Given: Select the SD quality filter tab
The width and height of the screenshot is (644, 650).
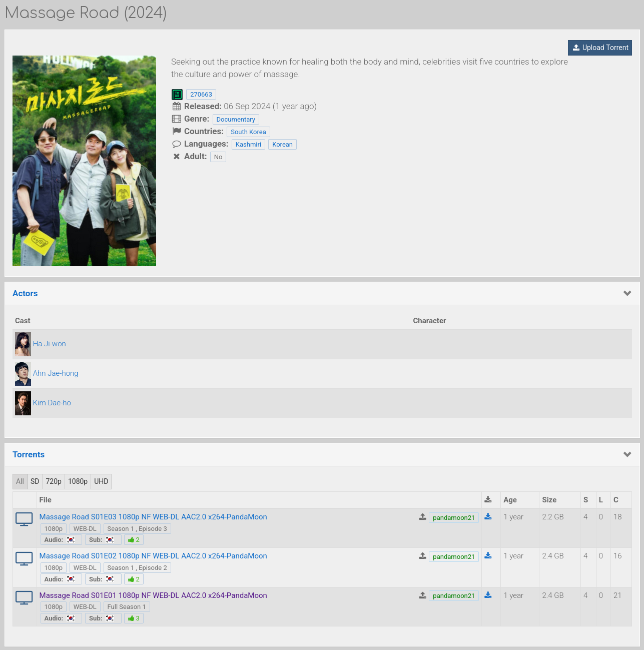Looking at the screenshot, I should click(35, 481).
